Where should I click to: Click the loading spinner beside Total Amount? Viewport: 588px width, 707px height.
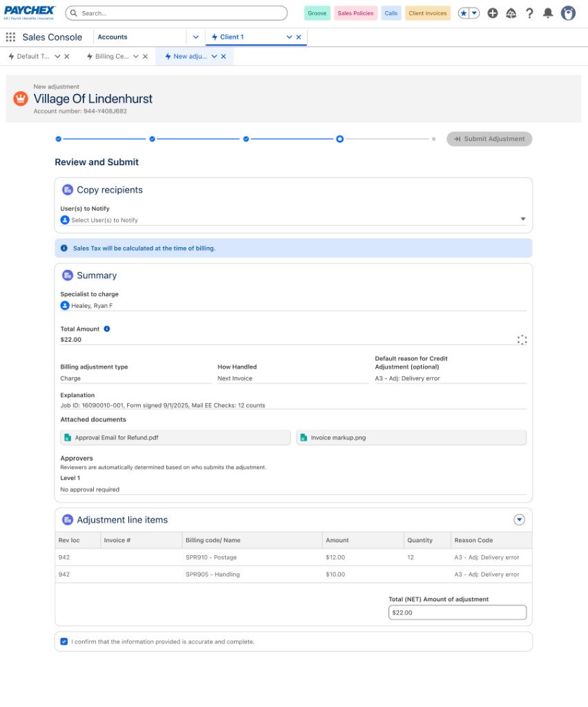tap(522, 340)
